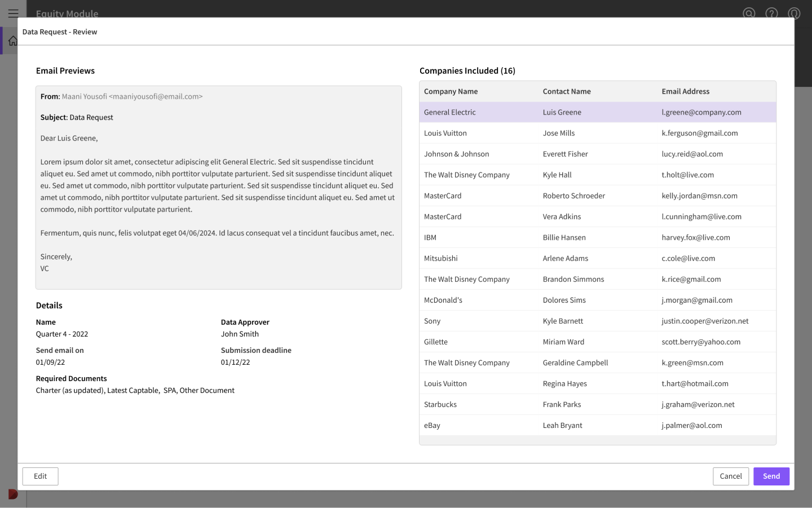Viewport: 812px width, 508px height.
Task: Click email l.greene@company.com
Action: [x=701, y=112]
